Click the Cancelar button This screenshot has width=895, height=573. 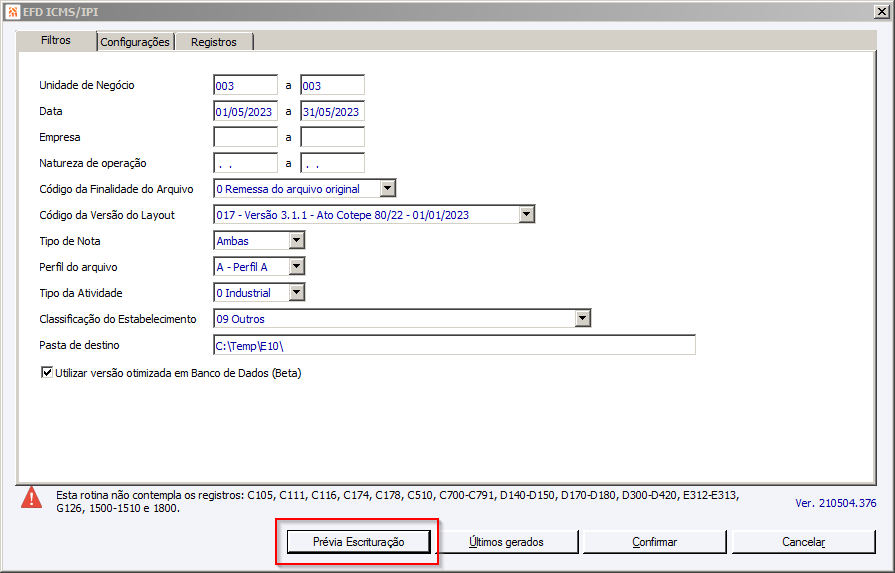(x=804, y=542)
